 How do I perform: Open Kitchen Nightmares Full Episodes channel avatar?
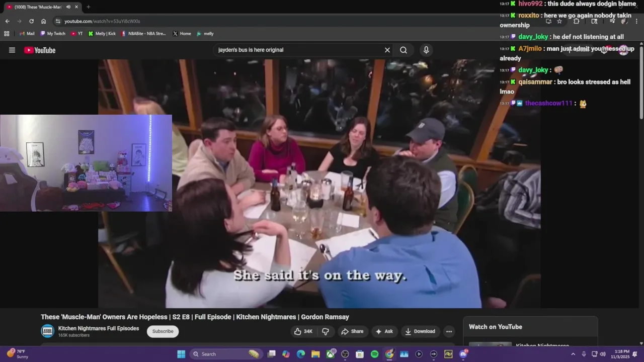[47, 331]
